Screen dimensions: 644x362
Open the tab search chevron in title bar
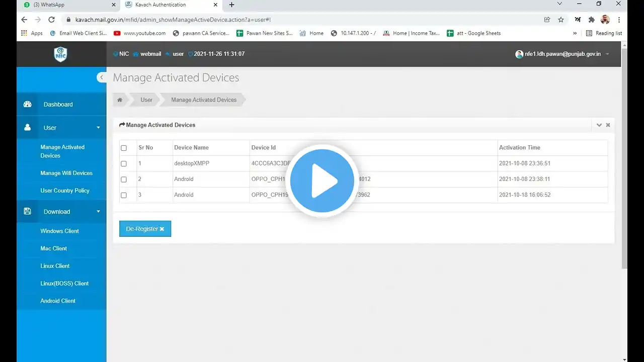click(559, 4)
